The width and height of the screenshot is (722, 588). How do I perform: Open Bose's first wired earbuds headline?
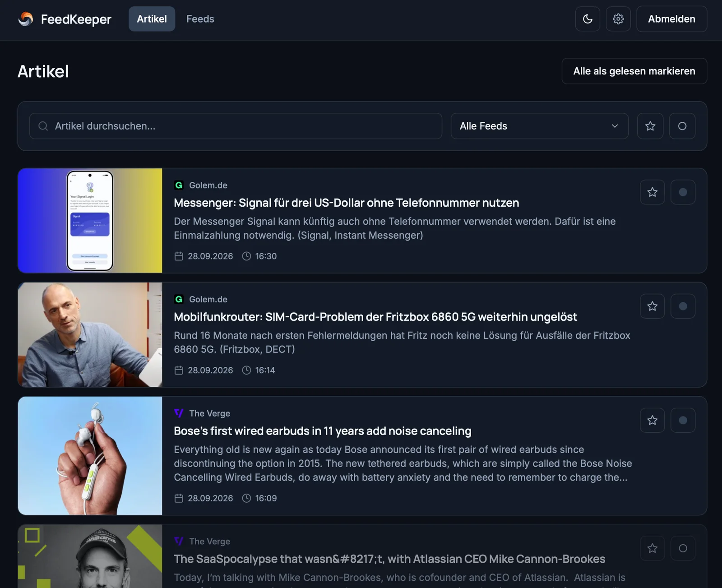tap(323, 431)
